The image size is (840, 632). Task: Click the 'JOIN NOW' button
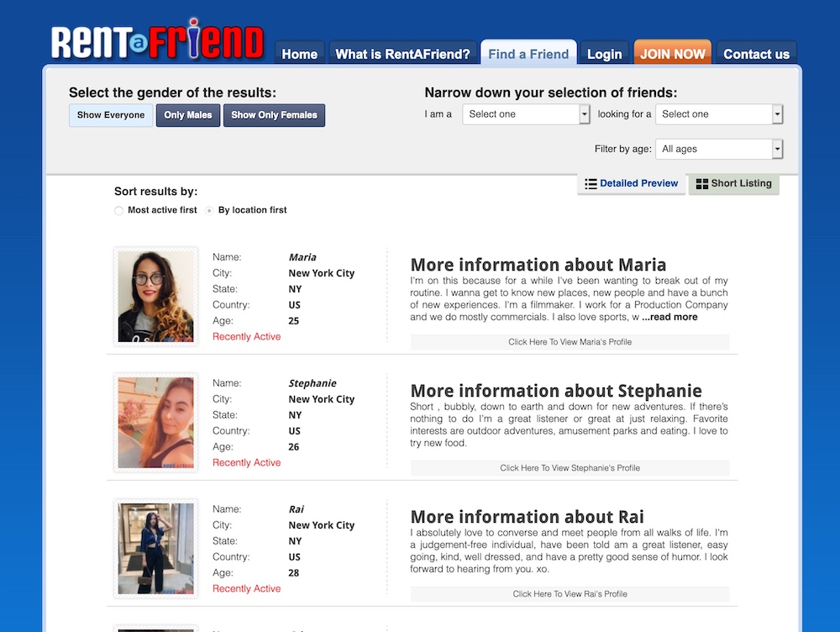tap(672, 51)
